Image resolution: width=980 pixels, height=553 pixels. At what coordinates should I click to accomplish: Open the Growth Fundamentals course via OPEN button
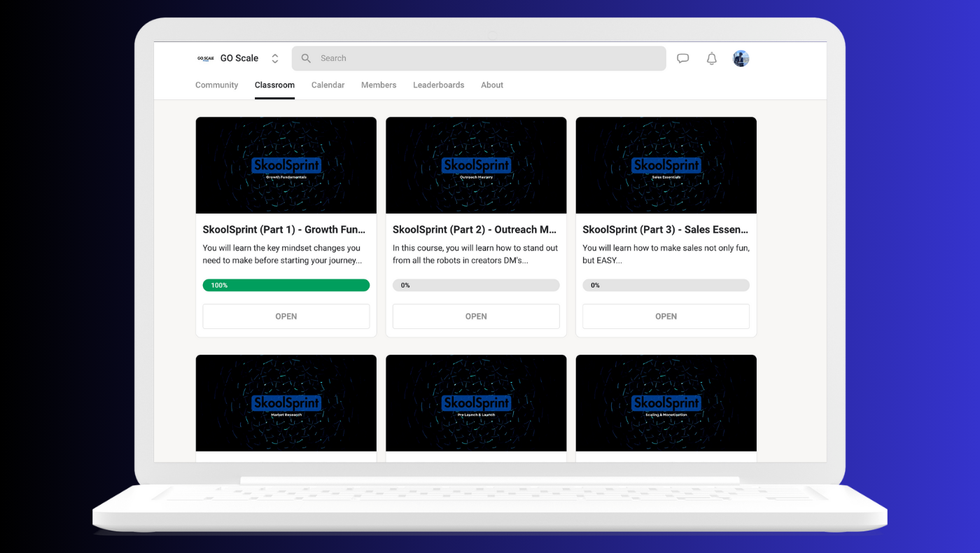pos(286,316)
